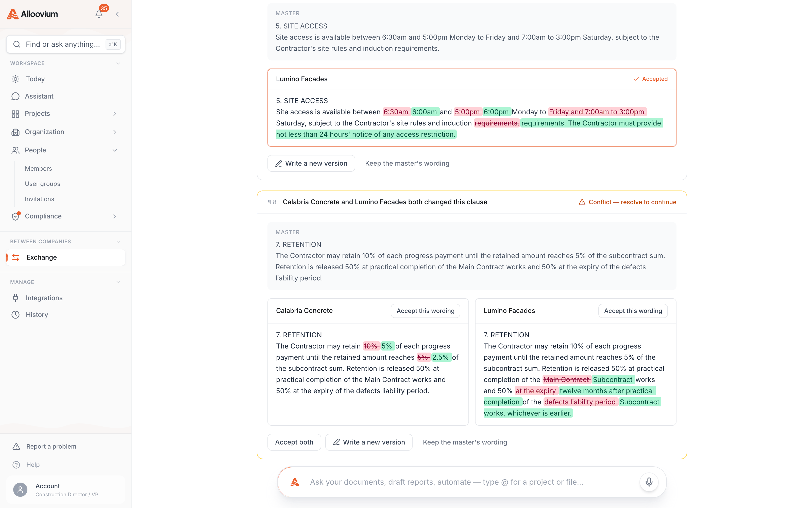Open the Assistant page
Viewport: 812px width, 508px height.
click(65, 97)
